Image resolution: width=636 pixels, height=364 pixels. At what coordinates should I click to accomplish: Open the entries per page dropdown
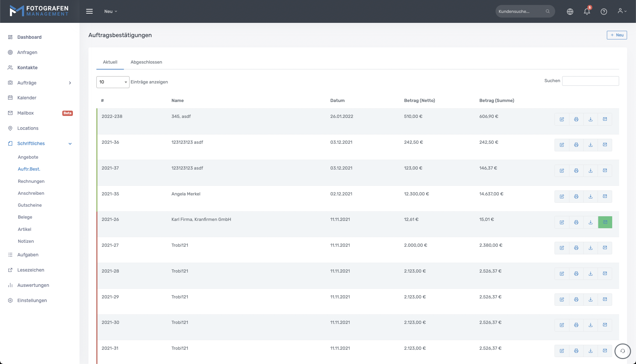click(x=113, y=82)
